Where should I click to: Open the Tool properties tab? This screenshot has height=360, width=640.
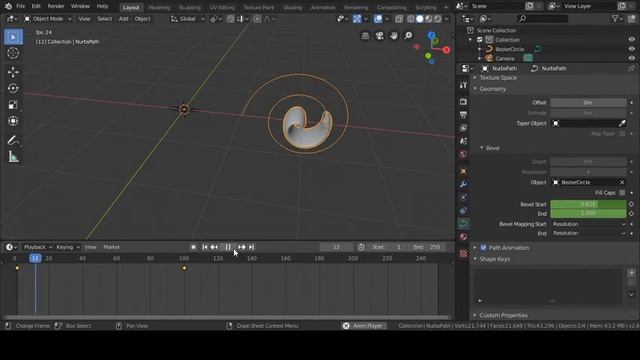(463, 85)
